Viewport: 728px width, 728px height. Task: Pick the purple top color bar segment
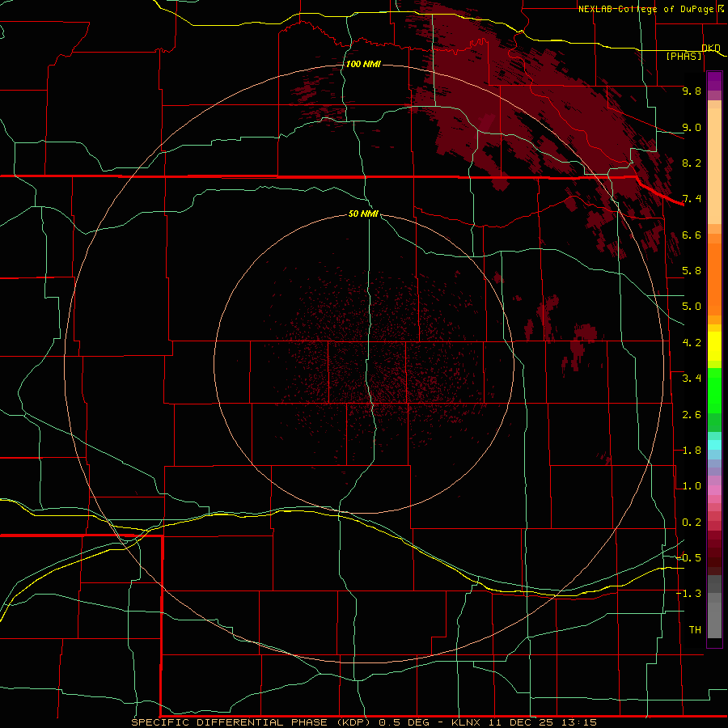point(714,81)
